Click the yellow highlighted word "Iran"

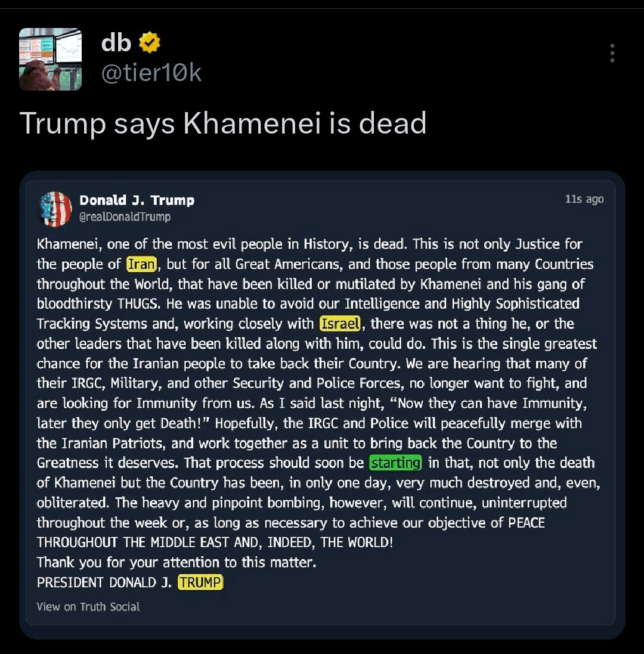coord(141,264)
